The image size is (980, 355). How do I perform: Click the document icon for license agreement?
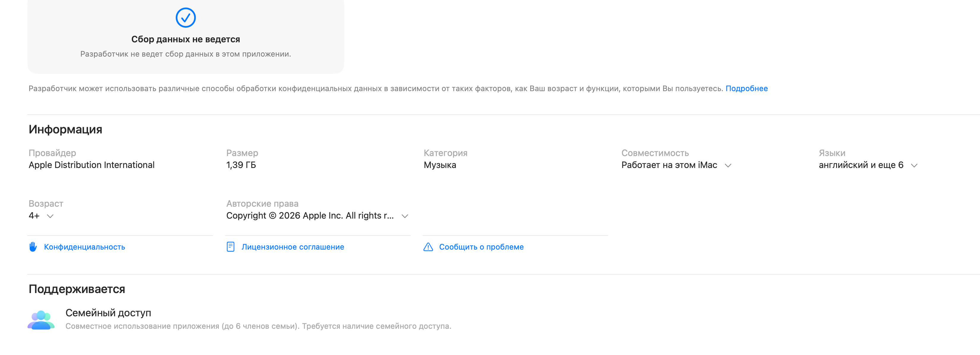230,247
